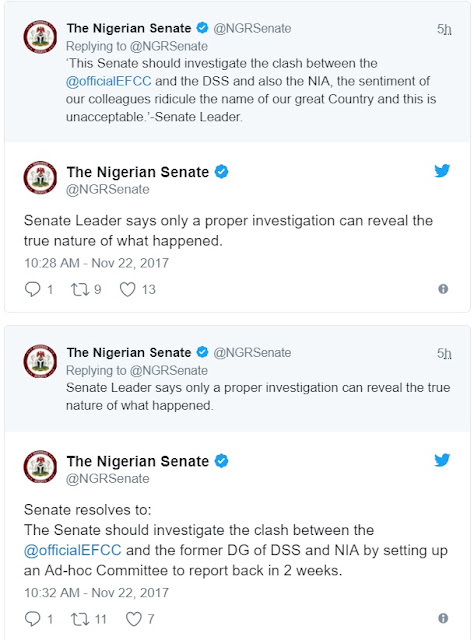Viewport: 474px width, 640px height.
Task: Like the tweet with 7 likes
Action: tap(133, 619)
